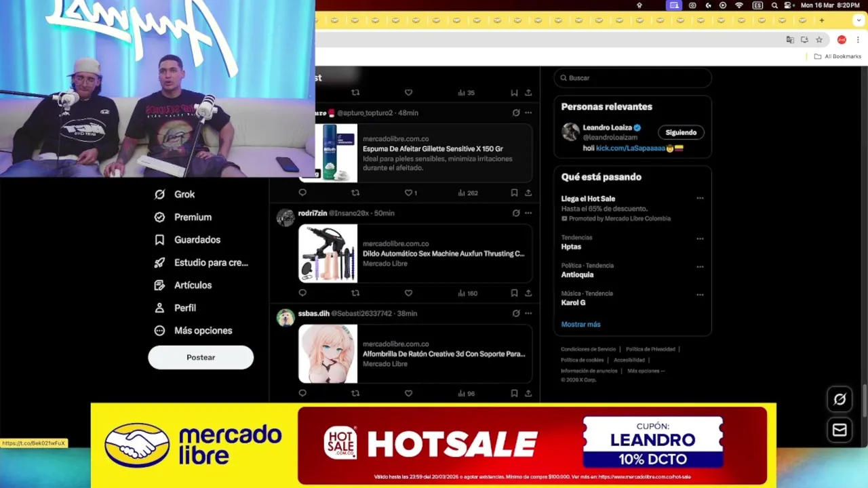This screenshot has width=868, height=488.
Task: Open Chrome tab search chevron
Action: click(859, 20)
